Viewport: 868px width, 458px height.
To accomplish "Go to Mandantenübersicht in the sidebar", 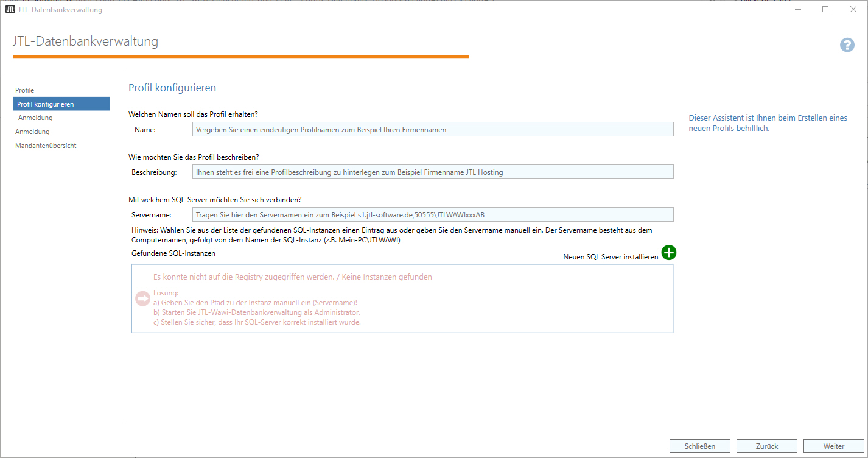I will [46, 146].
